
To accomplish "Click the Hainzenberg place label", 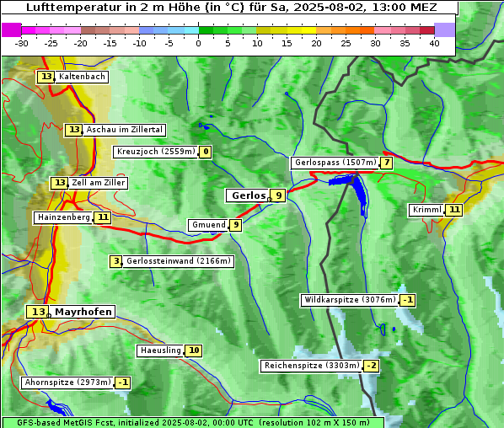I will pos(64,217).
